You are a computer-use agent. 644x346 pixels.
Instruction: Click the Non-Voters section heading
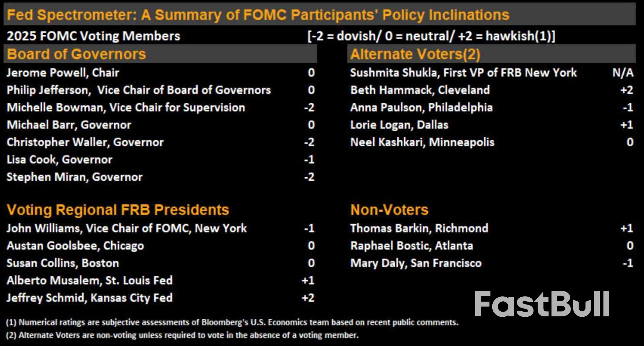click(x=389, y=210)
